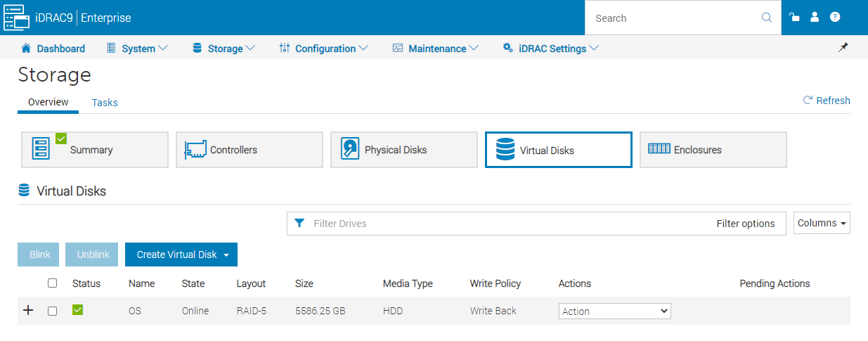The height and width of the screenshot is (341, 868).
Task: Open the help question mark icon
Action: click(835, 18)
